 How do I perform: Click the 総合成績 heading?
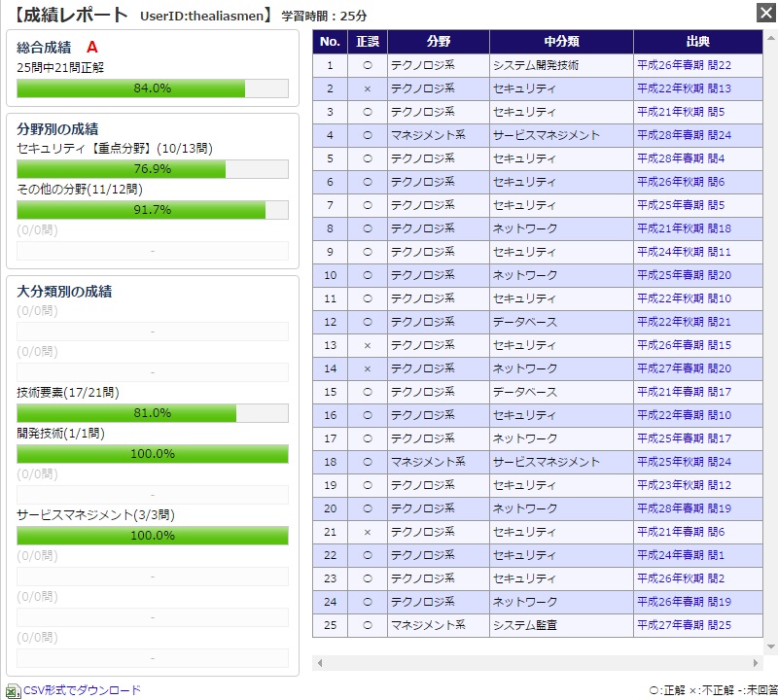(44, 48)
